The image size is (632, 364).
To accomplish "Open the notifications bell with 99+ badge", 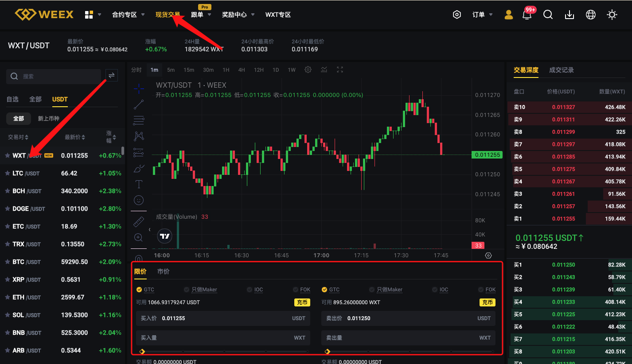I will tap(527, 15).
